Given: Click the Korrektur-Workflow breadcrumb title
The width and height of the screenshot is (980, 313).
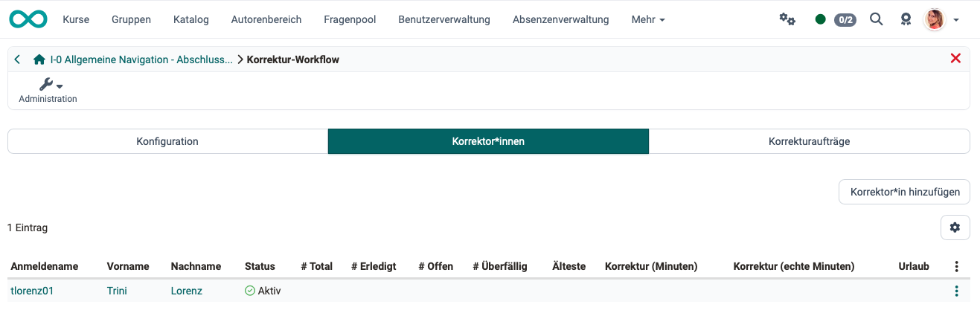Looking at the screenshot, I should [x=292, y=59].
